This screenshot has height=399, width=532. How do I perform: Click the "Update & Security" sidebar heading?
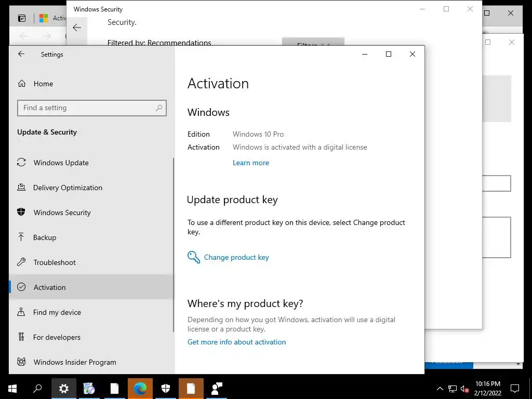click(47, 132)
